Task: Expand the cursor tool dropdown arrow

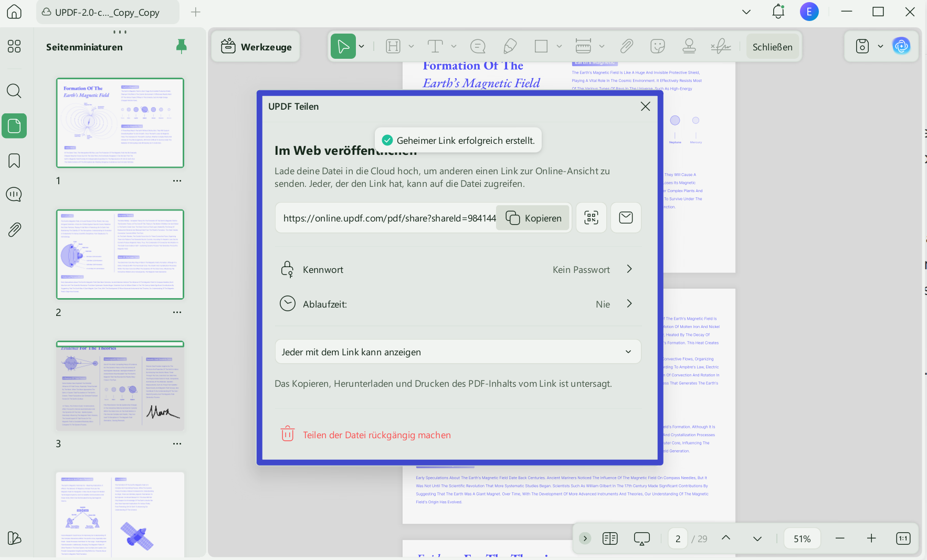Action: pyautogui.click(x=361, y=47)
